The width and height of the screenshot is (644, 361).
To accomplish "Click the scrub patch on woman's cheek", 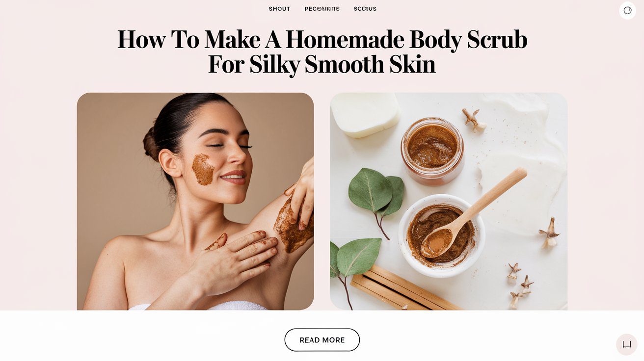I will (203, 170).
